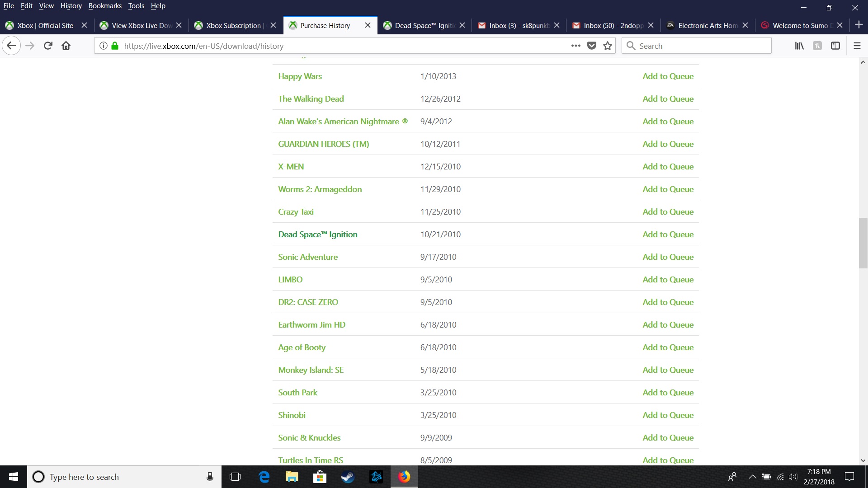Viewport: 868px width, 488px height.
Task: Bookmark this page with the star
Action: [608, 46]
